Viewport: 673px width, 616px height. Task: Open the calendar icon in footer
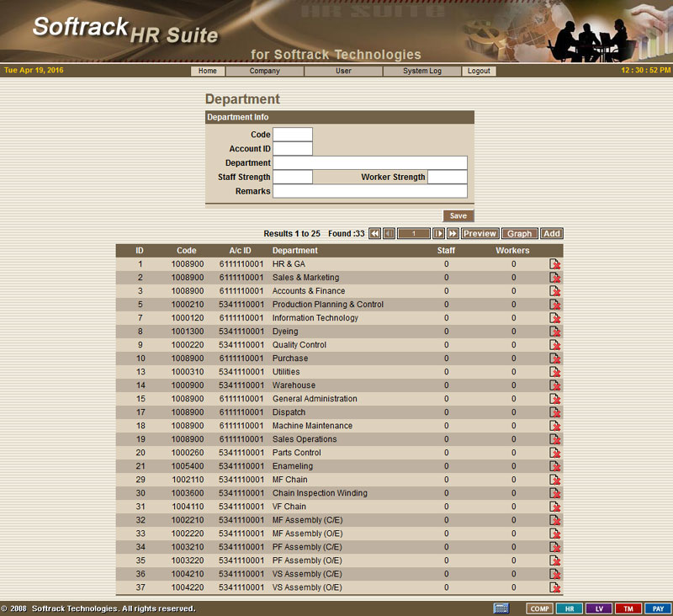tap(501, 608)
